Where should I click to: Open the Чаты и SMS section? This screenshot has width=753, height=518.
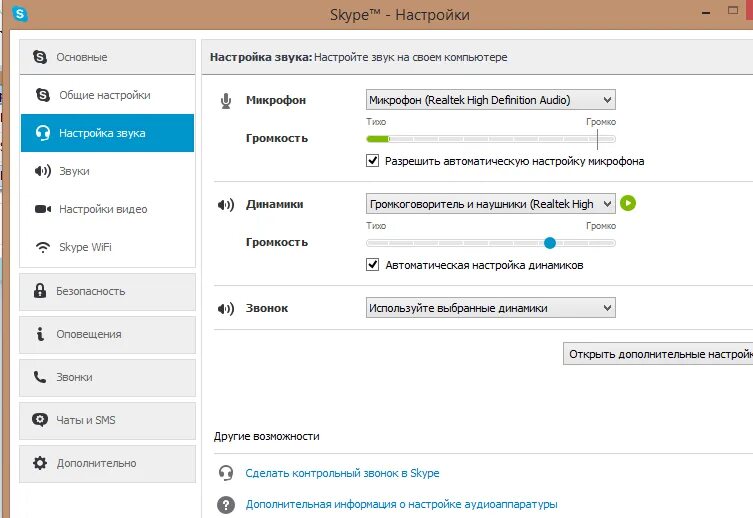click(108, 421)
